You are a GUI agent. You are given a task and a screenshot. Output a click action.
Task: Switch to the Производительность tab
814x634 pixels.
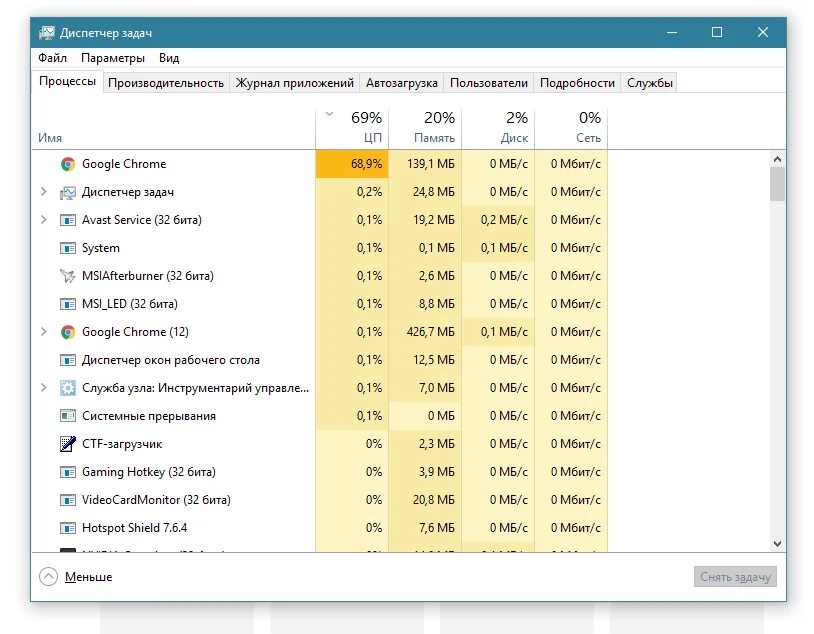click(166, 83)
